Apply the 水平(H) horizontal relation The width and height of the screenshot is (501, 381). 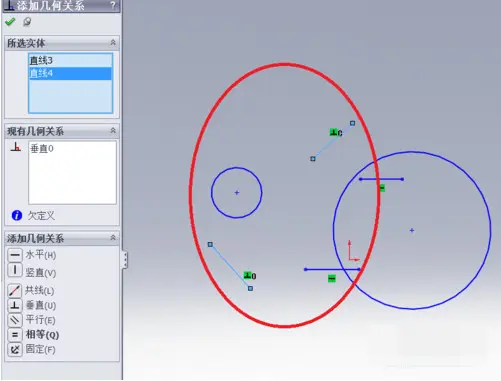32,255
